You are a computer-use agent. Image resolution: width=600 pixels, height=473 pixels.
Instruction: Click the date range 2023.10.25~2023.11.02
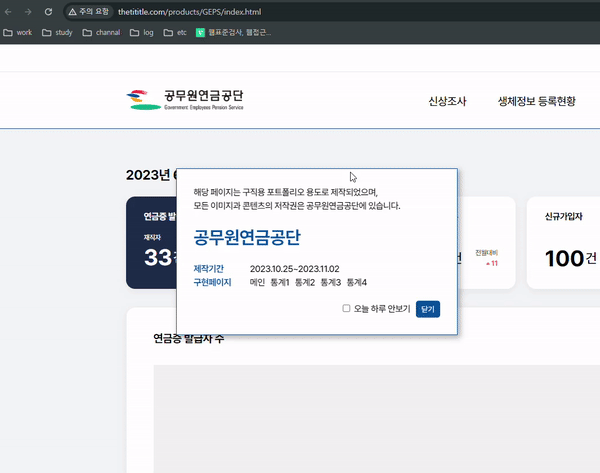295,269
